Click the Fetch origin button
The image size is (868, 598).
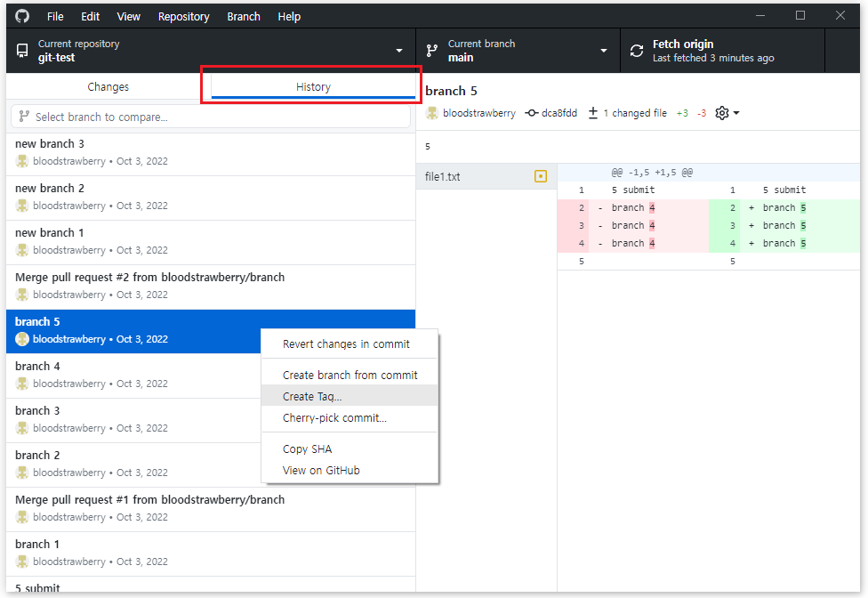(722, 51)
